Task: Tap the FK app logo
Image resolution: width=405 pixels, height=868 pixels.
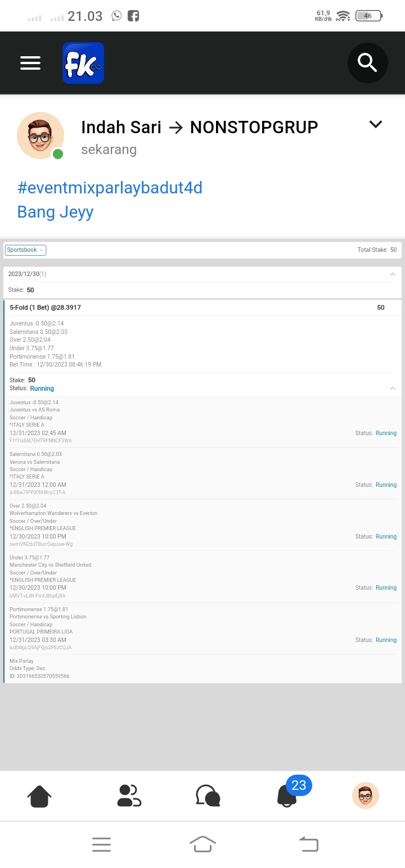Action: (x=83, y=63)
